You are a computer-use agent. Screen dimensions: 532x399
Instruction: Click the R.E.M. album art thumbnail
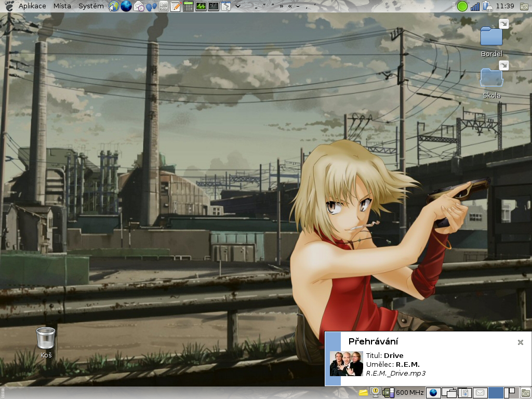(x=347, y=363)
